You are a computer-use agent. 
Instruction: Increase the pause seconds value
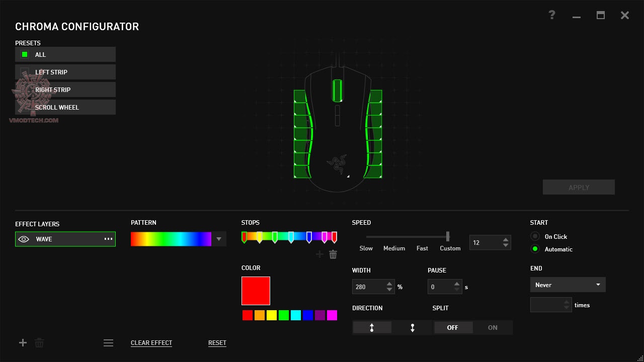tap(457, 284)
